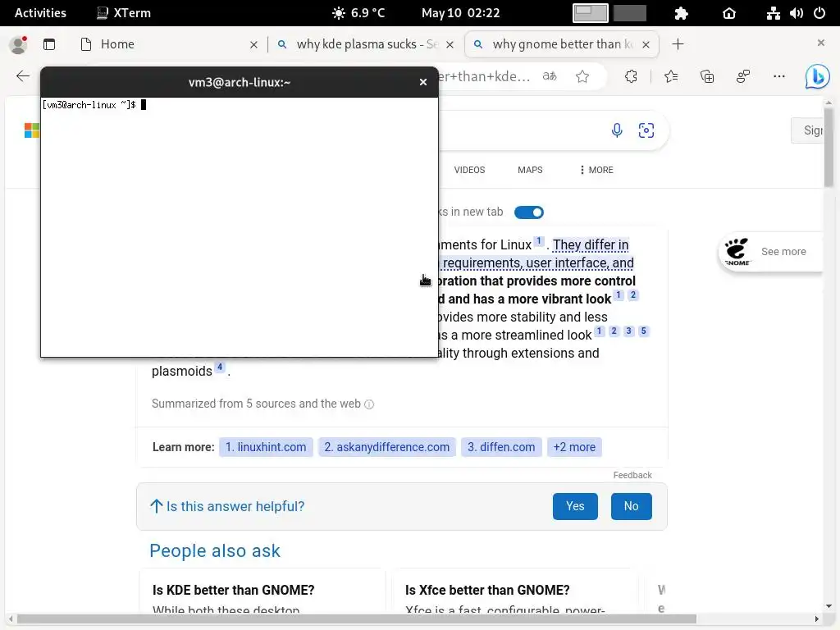The height and width of the screenshot is (630, 840).
Task: Click the People also ask heading
Action: coord(215,550)
